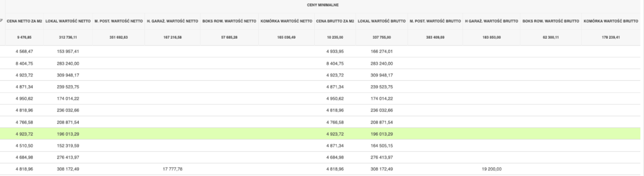Click 4 684,98 in Cena netto column
This screenshot has height=176, width=644.
(24, 157)
